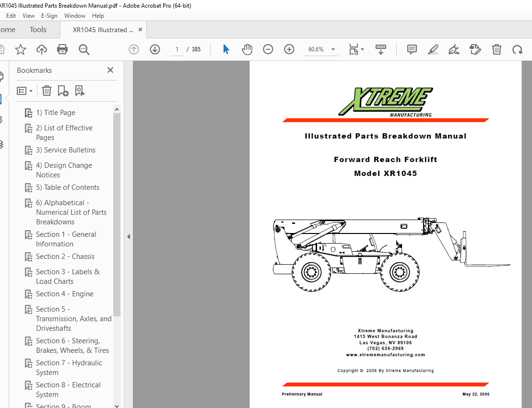532x408 pixels.
Task: Collapse the navigation pane arrow
Action: click(x=129, y=237)
